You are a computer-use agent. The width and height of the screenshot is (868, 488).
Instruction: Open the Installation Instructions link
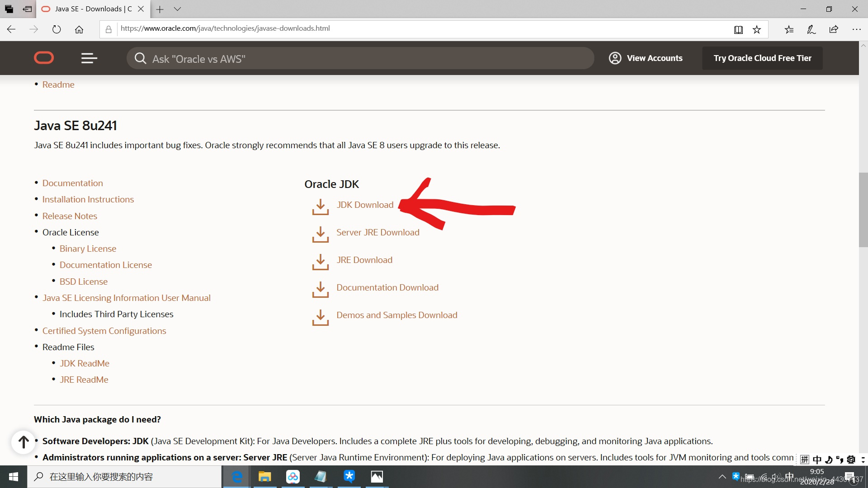click(x=88, y=199)
